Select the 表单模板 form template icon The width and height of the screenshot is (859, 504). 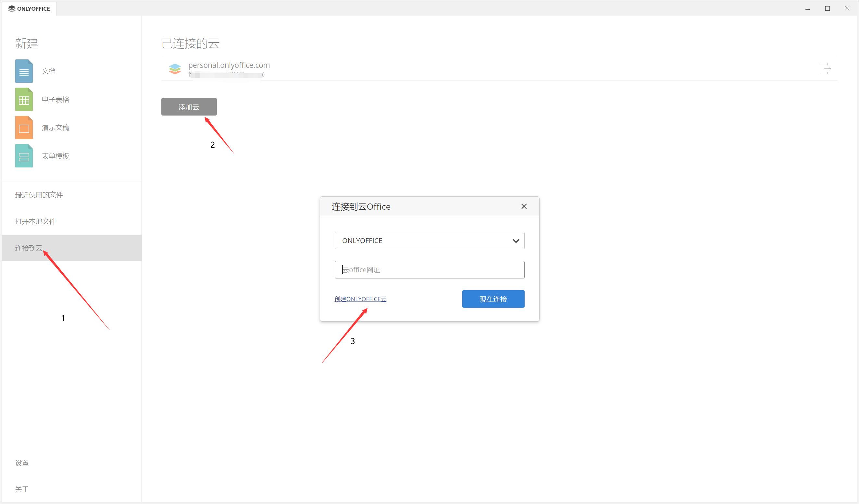click(x=23, y=156)
